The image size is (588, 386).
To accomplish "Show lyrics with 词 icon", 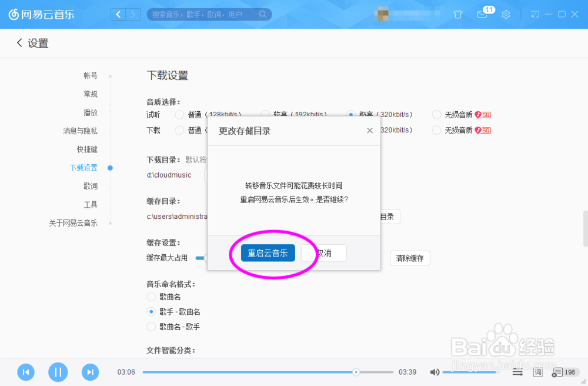I will (x=538, y=372).
